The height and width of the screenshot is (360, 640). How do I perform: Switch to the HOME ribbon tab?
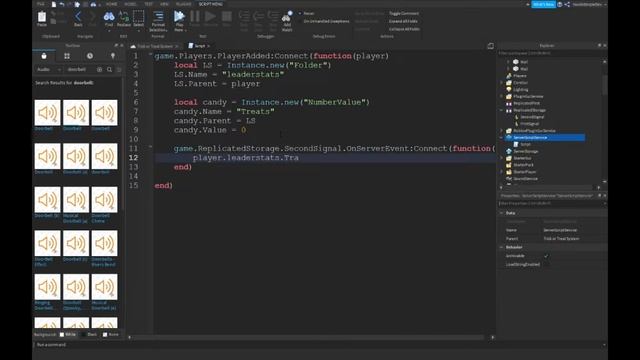[111, 4]
